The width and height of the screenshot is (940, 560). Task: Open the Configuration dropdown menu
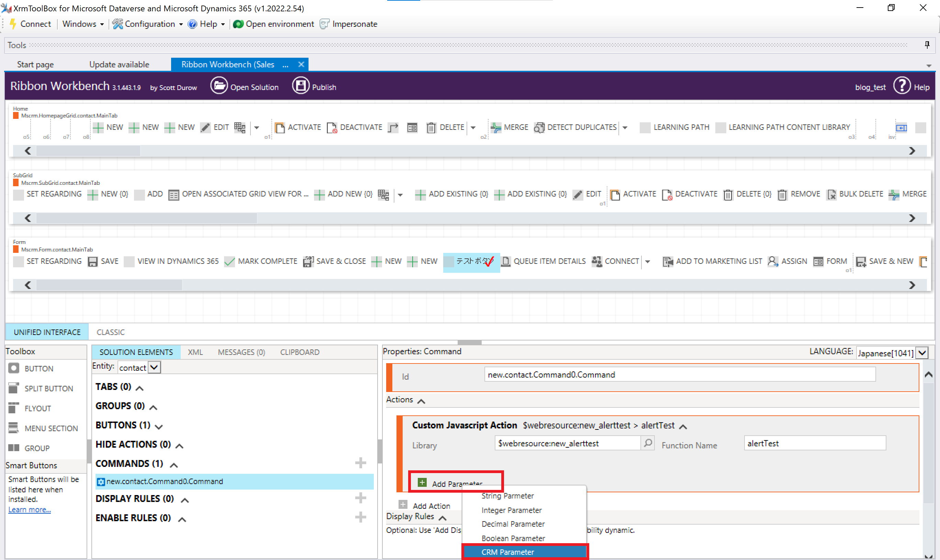coord(147,24)
